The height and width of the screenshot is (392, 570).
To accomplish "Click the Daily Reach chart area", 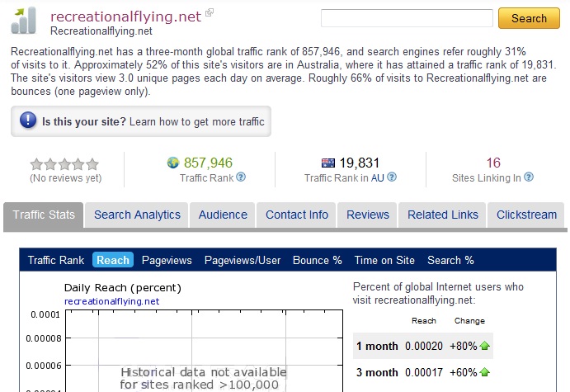I will coord(204,351).
